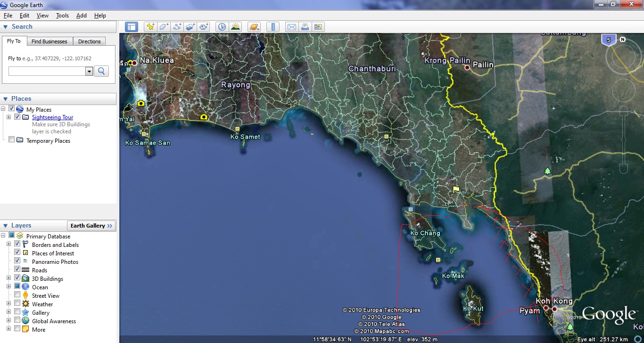Toggle the sidebar visibility button
This screenshot has height=343, width=644.
(x=132, y=27)
